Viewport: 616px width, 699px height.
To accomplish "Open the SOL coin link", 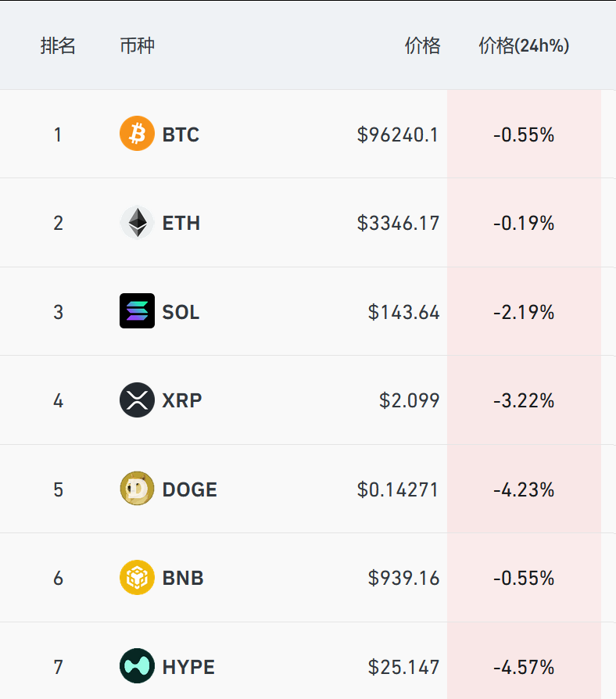I will tap(181, 312).
